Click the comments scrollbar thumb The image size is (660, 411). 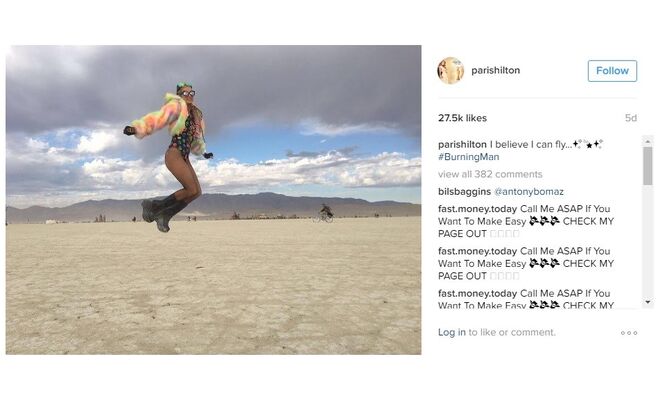point(647,166)
